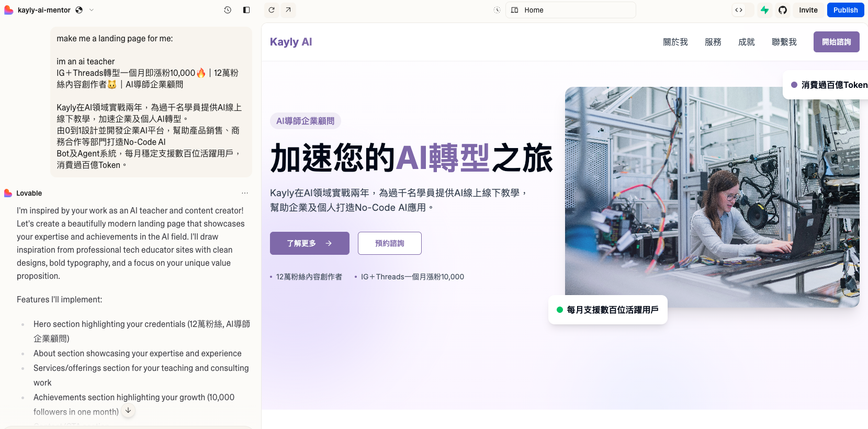
Task: Open Supabase lightning bolt integration
Action: click(764, 10)
